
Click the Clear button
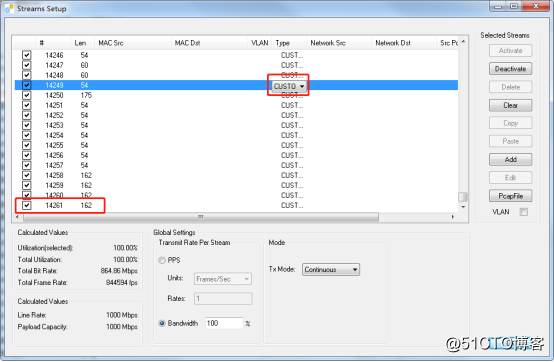click(x=510, y=105)
